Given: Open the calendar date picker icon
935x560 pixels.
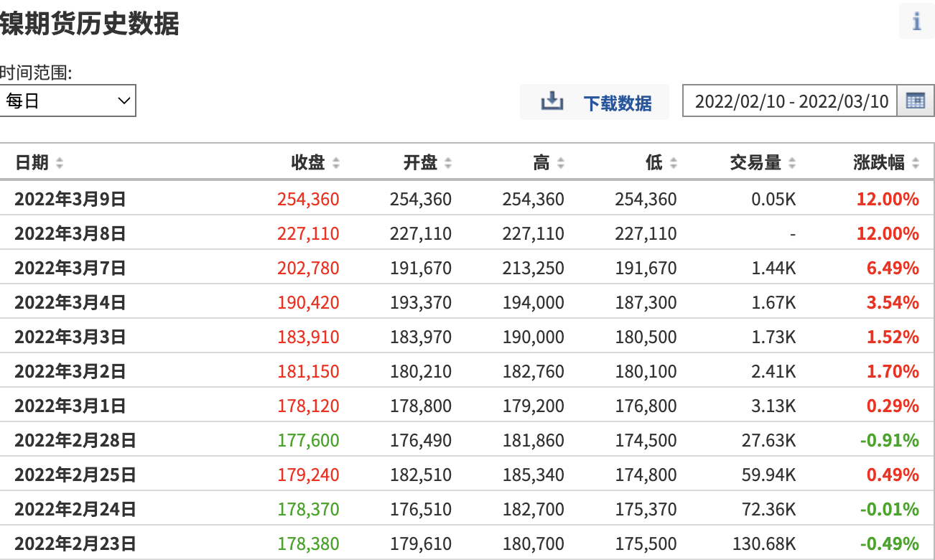Looking at the screenshot, I should (x=916, y=101).
